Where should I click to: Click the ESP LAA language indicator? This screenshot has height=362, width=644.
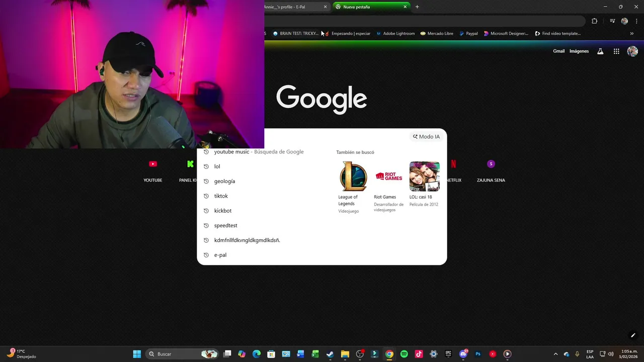pos(590,354)
